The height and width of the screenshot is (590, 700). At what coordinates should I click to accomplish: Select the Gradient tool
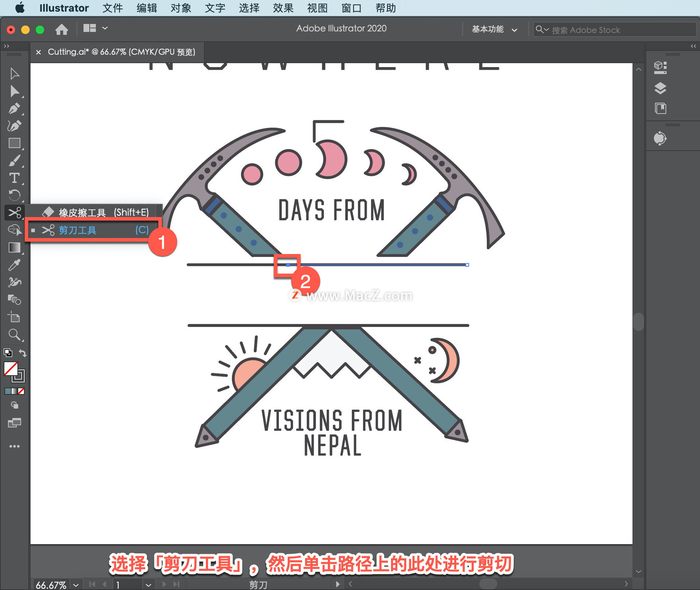click(x=14, y=248)
